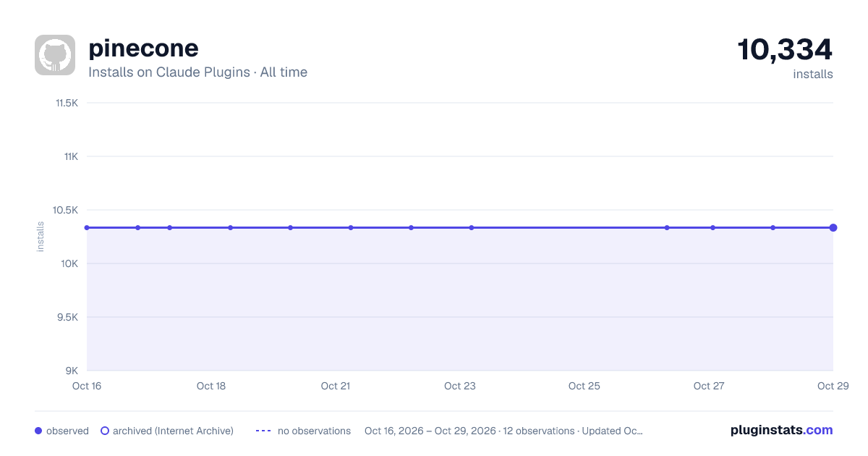This screenshot has height=456, width=868.
Task: Click the filled observed legend dot
Action: click(x=38, y=431)
